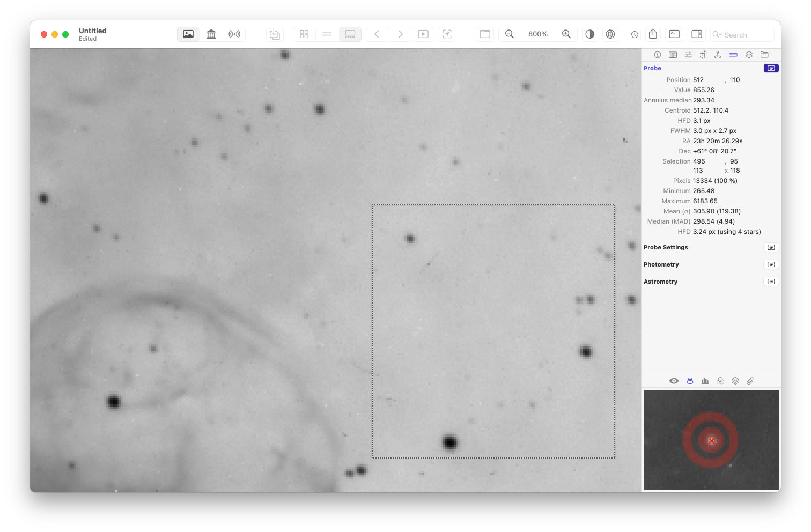The image size is (811, 532).
Task: Click the globe coordinate grid icon
Action: point(610,34)
